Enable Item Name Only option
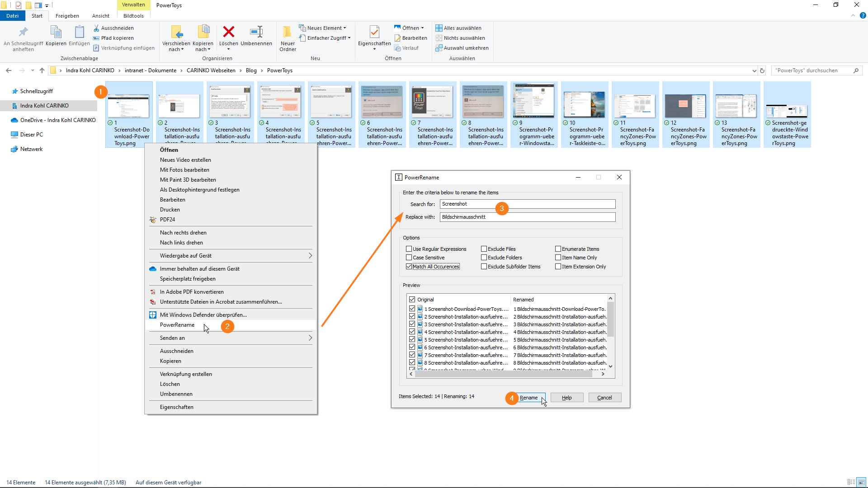Screen dimensions: 868x488 pos(558,258)
